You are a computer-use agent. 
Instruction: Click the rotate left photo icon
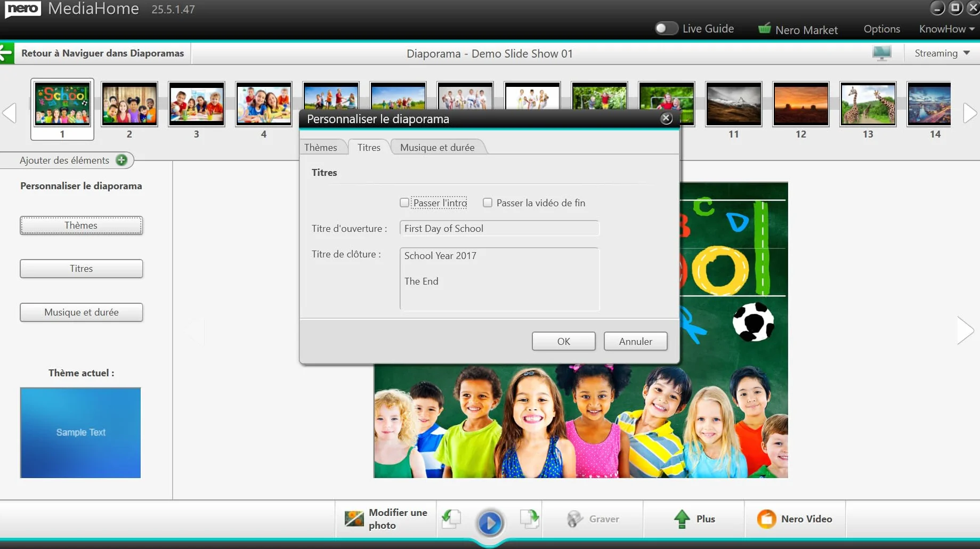(x=451, y=519)
